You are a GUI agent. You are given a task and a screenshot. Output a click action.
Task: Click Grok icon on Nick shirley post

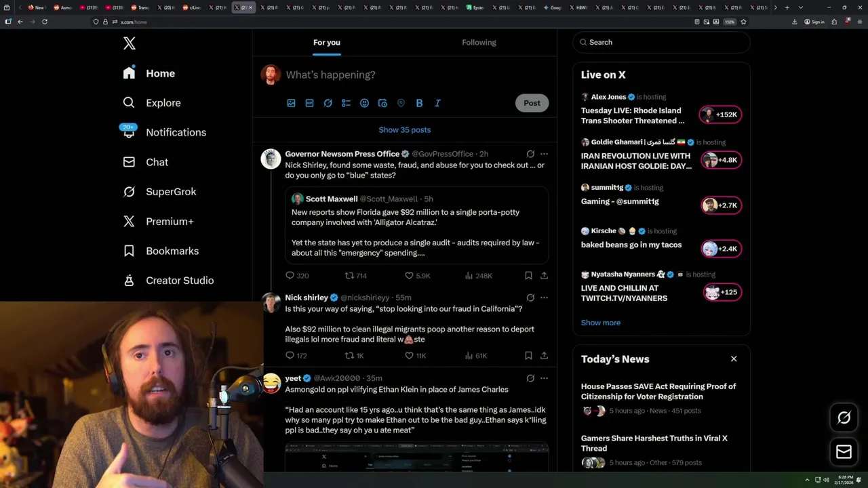[x=530, y=298]
